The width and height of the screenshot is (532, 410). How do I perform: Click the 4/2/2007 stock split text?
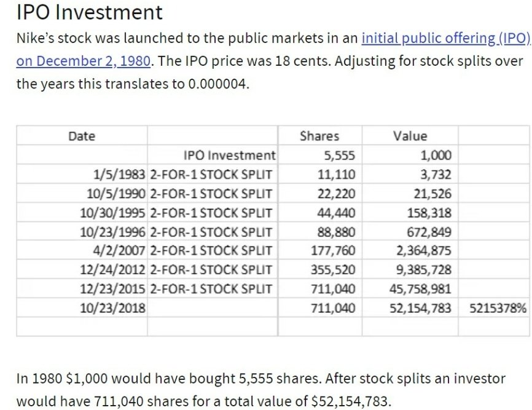[x=211, y=250]
